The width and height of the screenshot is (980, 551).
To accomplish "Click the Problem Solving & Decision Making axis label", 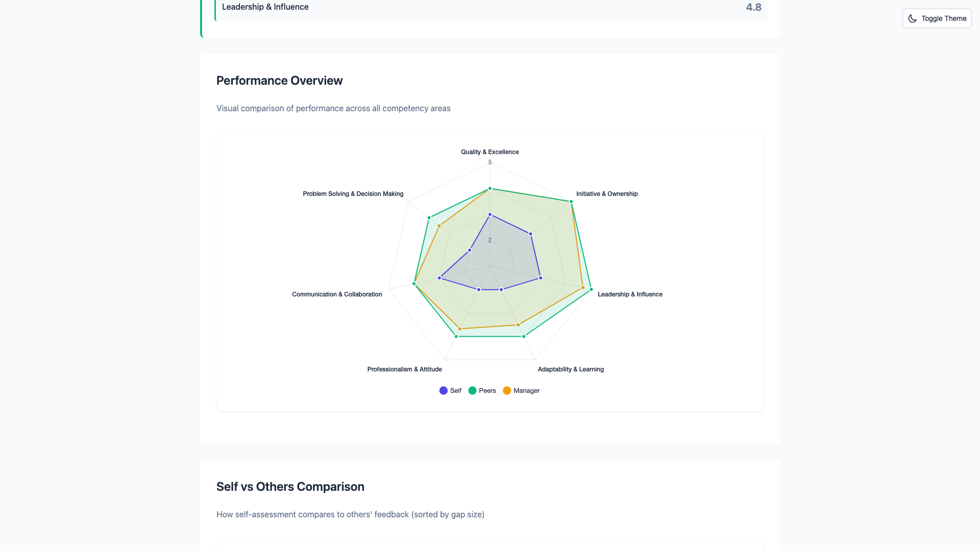I will 353,194.
